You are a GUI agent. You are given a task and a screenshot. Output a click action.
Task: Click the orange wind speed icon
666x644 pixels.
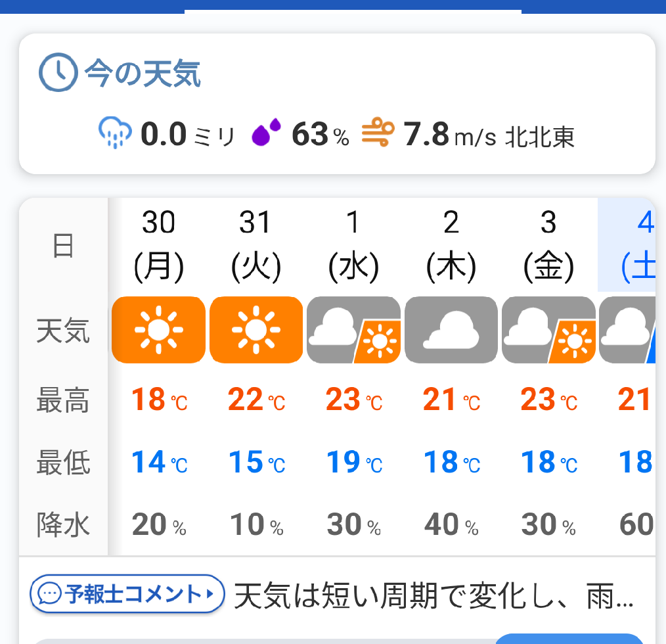(378, 133)
